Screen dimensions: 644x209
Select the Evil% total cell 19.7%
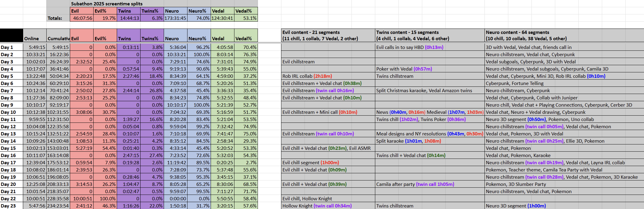[x=105, y=18]
